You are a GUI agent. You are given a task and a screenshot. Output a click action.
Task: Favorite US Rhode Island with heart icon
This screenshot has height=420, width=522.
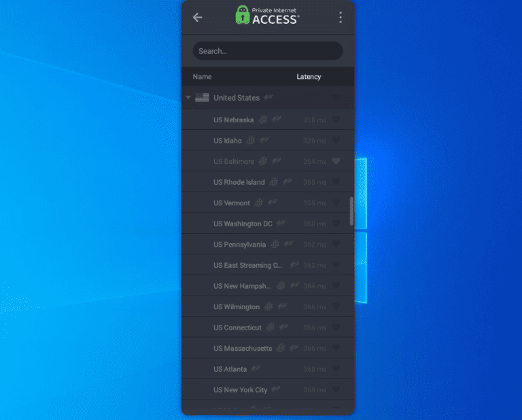click(336, 181)
